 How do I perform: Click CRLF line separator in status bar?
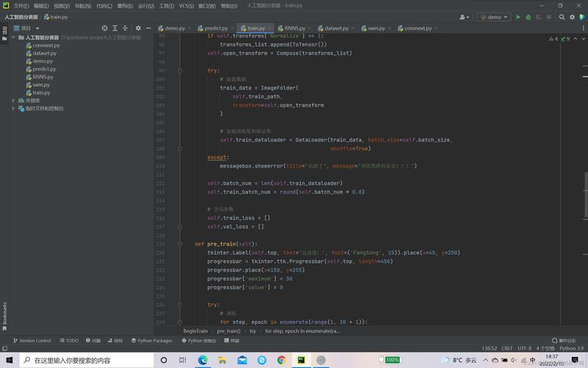[x=506, y=348]
